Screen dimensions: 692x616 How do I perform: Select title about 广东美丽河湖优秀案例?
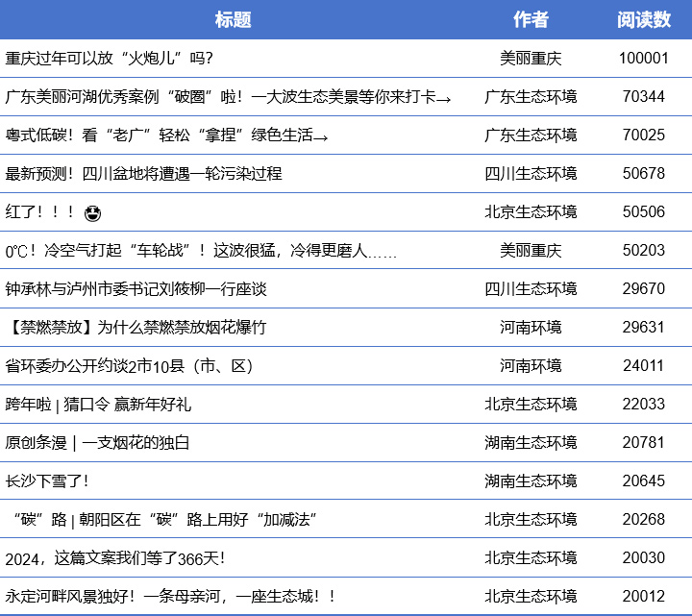click(228, 97)
